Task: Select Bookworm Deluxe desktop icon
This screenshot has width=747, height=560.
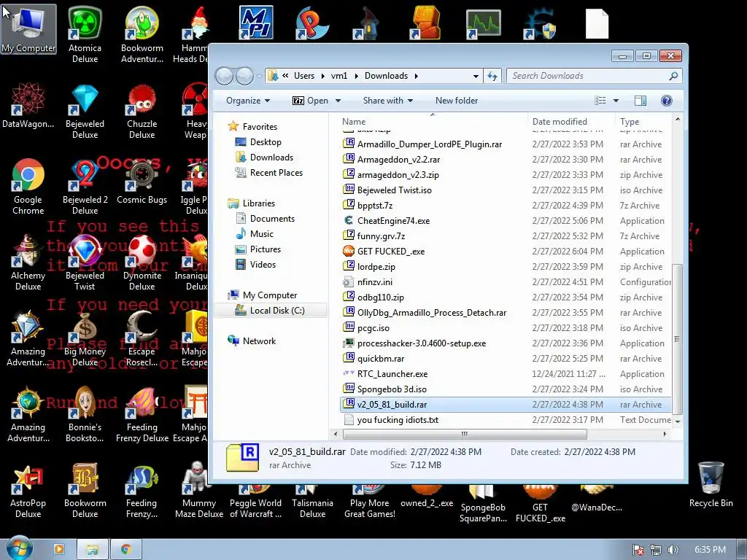Action: point(85,491)
